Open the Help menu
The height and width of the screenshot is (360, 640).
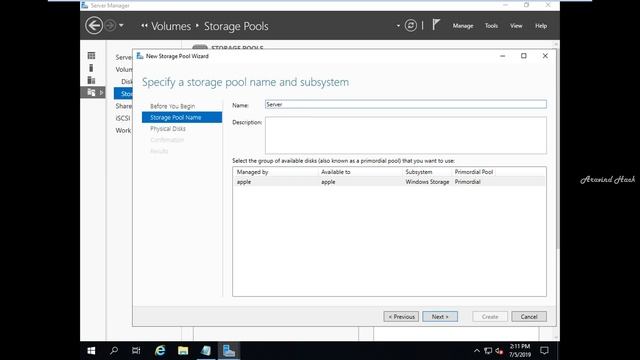tap(541, 26)
